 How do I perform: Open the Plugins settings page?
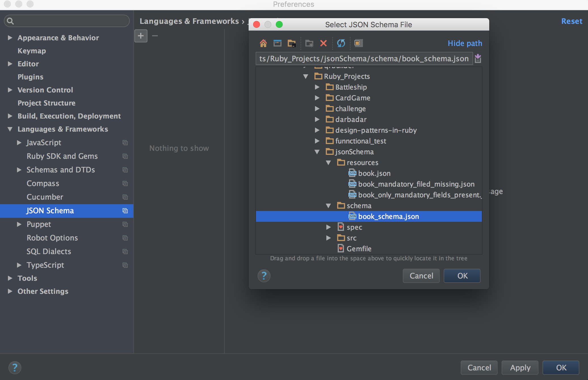pos(30,77)
